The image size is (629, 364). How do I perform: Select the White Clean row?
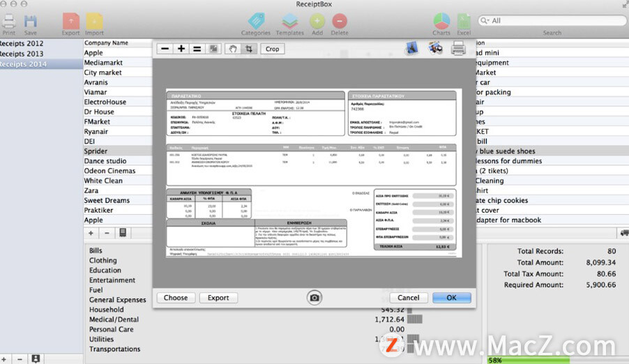click(x=118, y=181)
